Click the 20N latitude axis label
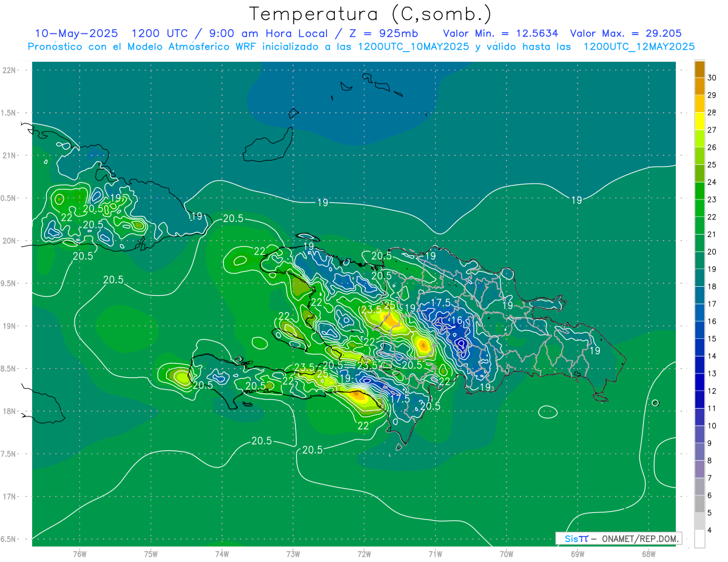 click(x=10, y=241)
